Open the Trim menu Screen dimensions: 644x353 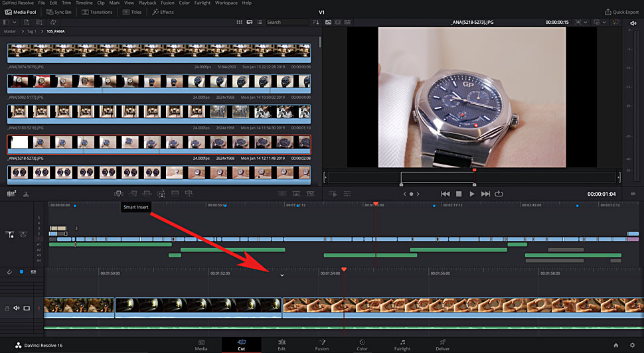(x=66, y=3)
